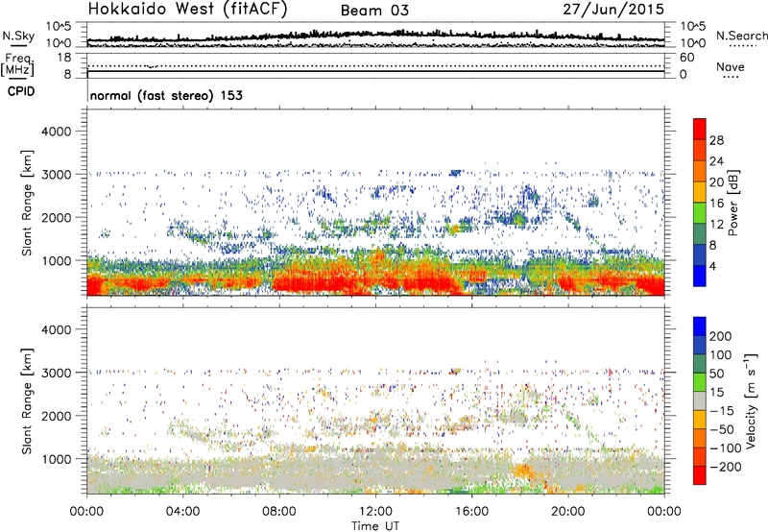The image size is (768, 532).
Task: Click the '2000' tick in the velocity panel
Action: pos(56,416)
